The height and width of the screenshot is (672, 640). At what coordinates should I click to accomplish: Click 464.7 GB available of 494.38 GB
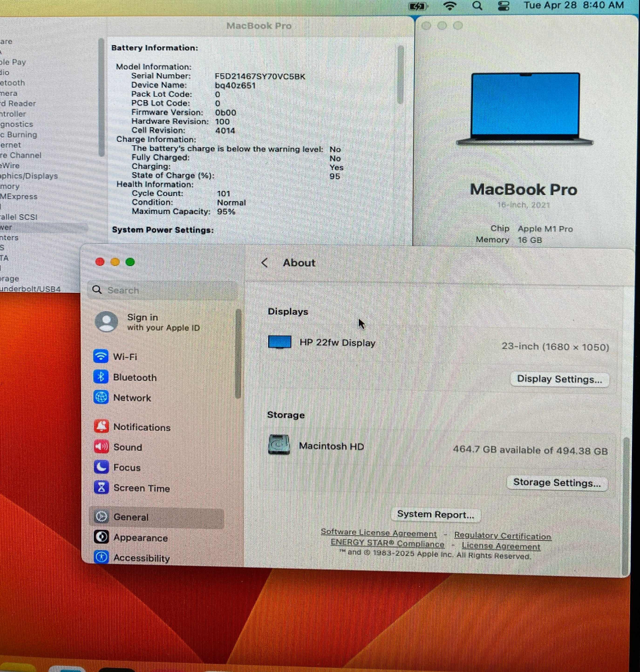[531, 450]
